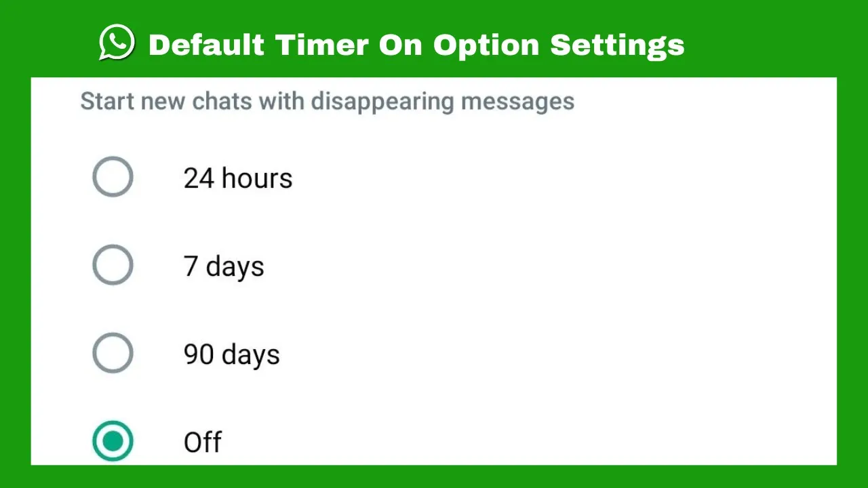Choose the "Off" text label
The image size is (868, 488).
click(203, 443)
